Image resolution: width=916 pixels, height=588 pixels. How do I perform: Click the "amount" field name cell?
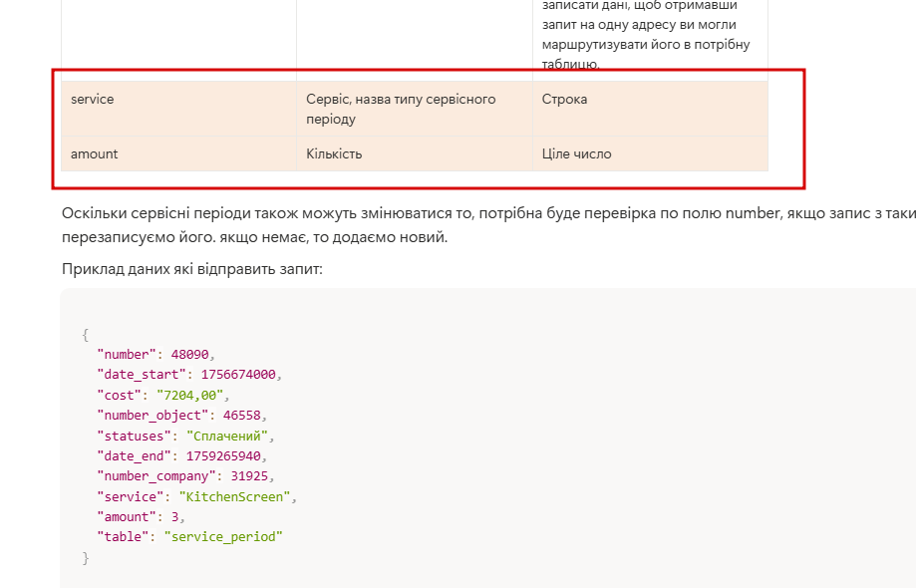[x=95, y=154]
